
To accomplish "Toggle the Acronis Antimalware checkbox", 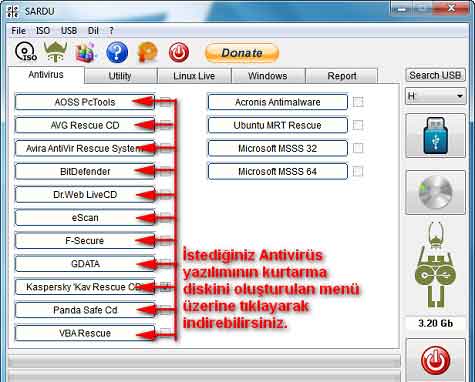I will pos(358,102).
